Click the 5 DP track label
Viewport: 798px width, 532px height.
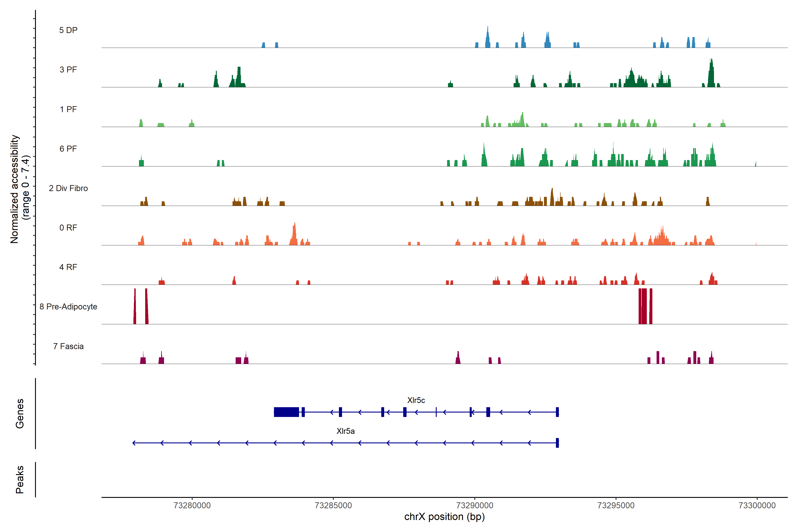(68, 30)
